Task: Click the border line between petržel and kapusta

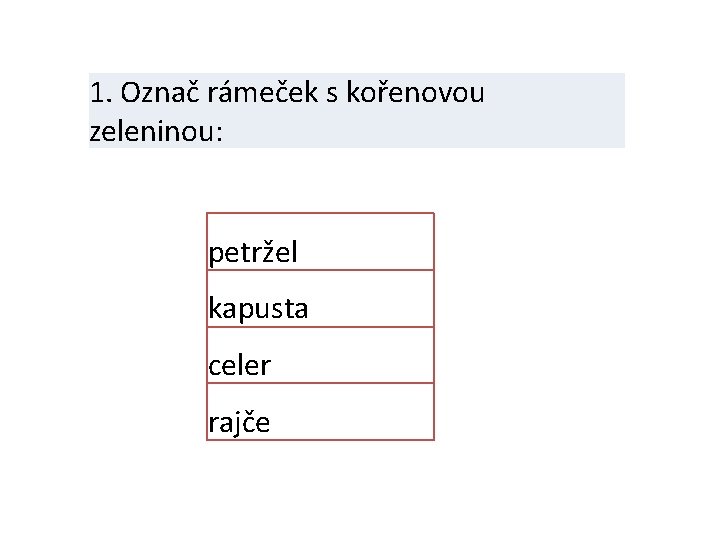Action: pos(320,270)
